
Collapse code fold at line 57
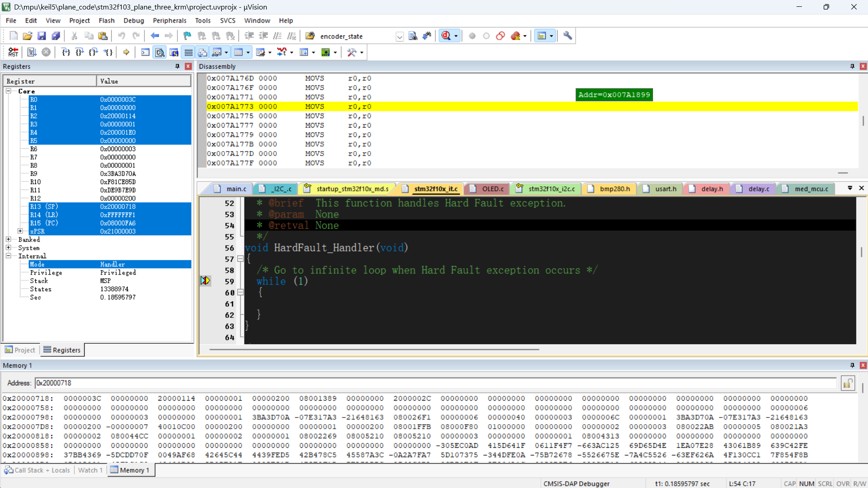[x=240, y=259]
